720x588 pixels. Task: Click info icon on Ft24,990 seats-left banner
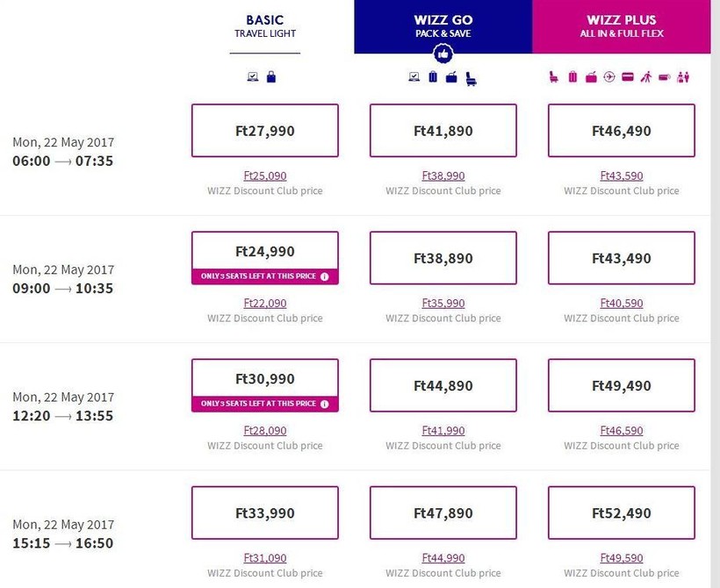(x=325, y=276)
